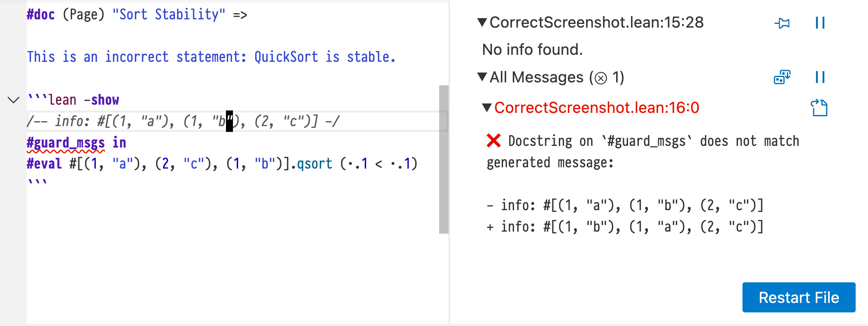Click the #eval command in the editor

(x=44, y=164)
